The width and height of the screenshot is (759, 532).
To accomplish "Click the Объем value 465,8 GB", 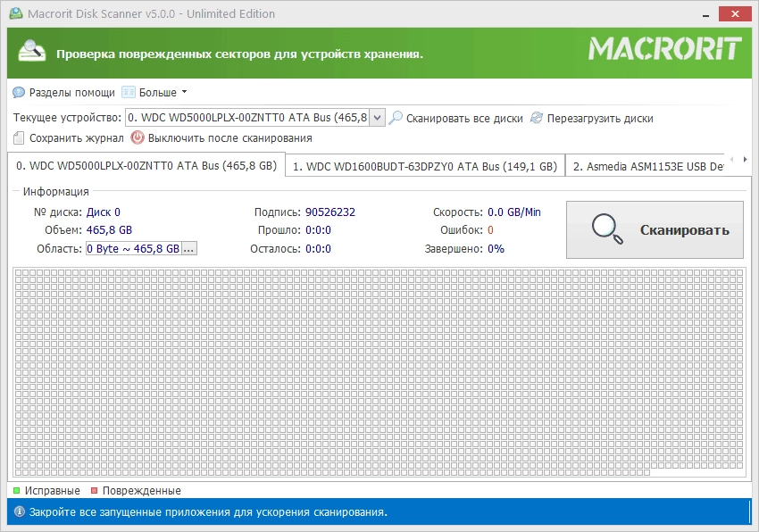I will (x=109, y=230).
